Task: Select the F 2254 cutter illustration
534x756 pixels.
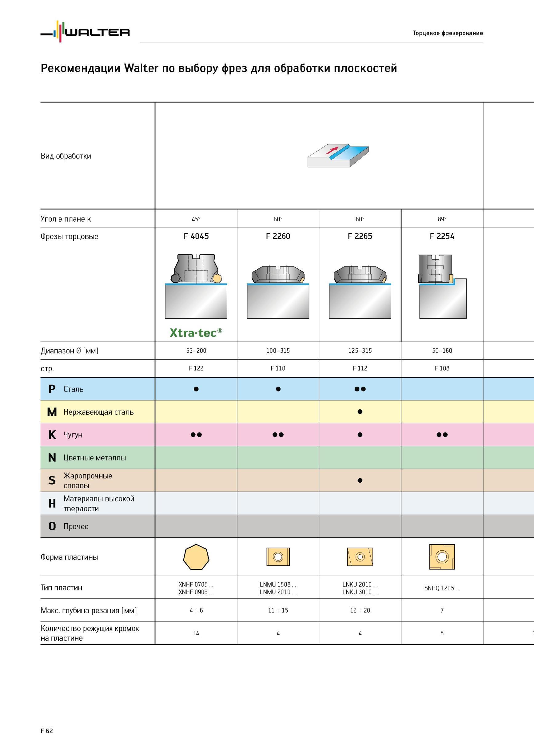Action: coord(442,286)
